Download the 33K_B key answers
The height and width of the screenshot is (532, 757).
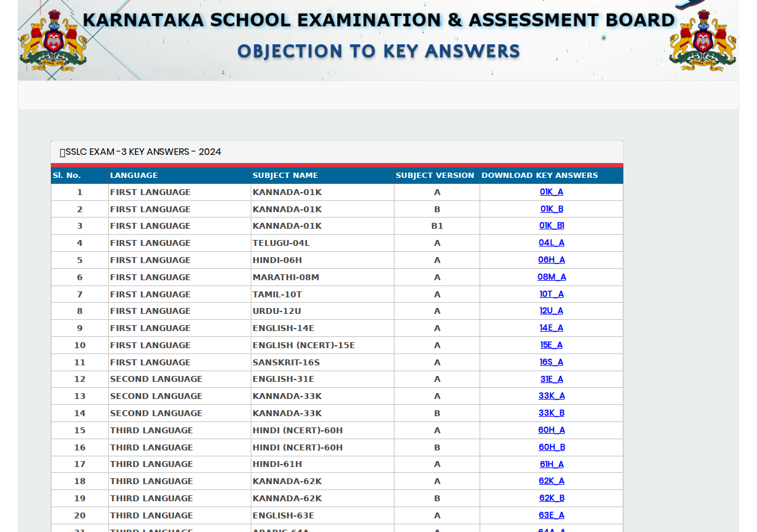pos(551,413)
